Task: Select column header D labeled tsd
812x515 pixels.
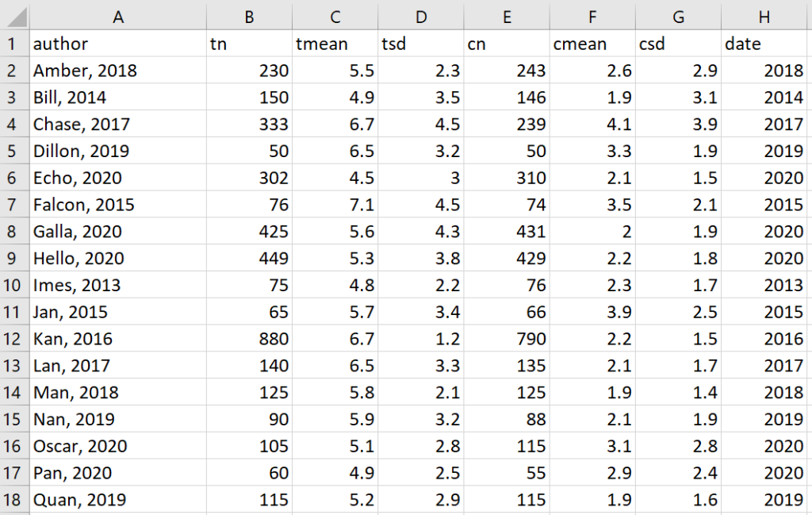Action: (x=420, y=17)
